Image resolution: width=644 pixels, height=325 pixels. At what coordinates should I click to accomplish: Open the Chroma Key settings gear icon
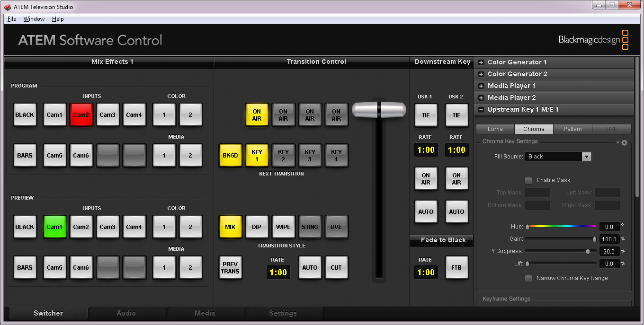(624, 142)
